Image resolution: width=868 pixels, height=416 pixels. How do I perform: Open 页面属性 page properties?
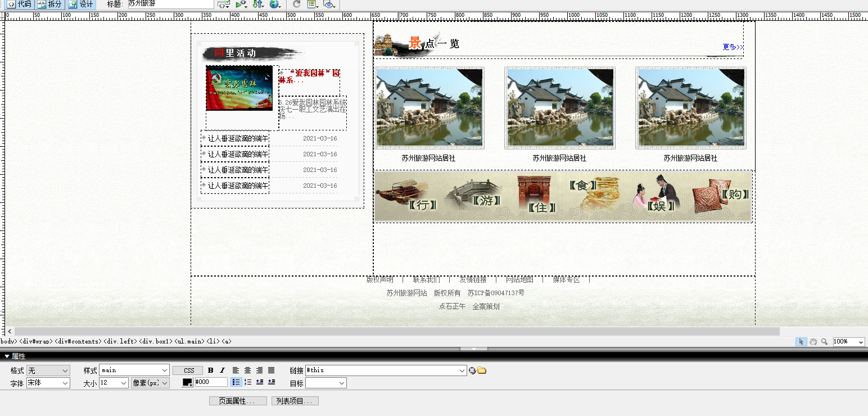(238, 401)
